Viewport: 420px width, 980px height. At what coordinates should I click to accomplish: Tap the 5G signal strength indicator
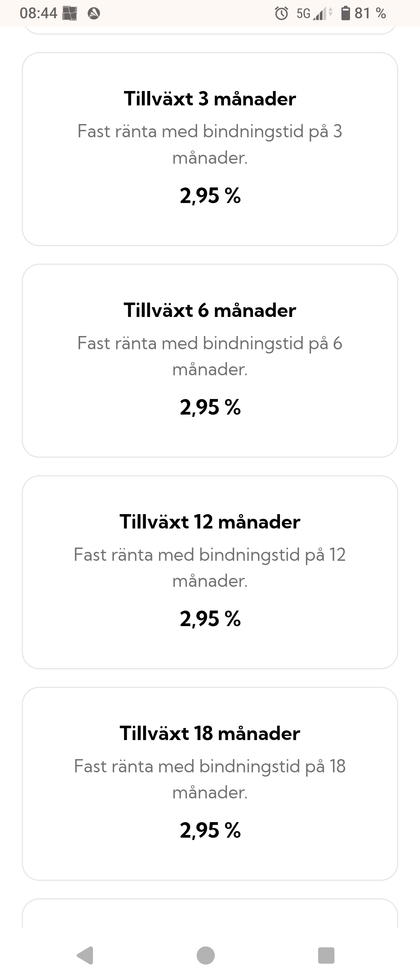(x=314, y=14)
